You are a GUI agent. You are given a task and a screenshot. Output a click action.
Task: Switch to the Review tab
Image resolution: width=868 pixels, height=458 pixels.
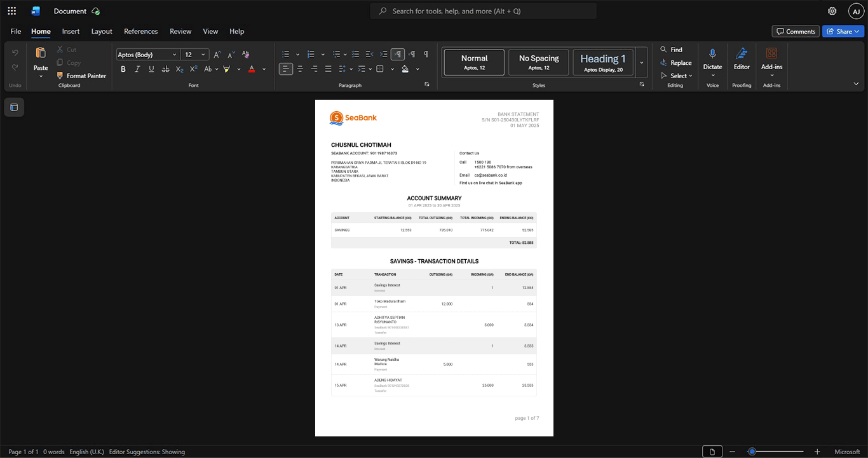[180, 31]
